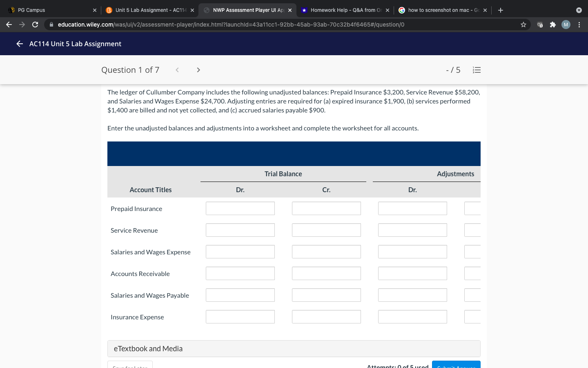This screenshot has width=588, height=368.
Task: Click Accounts Receivable Trial Balance Cr. field
Action: [326, 274]
